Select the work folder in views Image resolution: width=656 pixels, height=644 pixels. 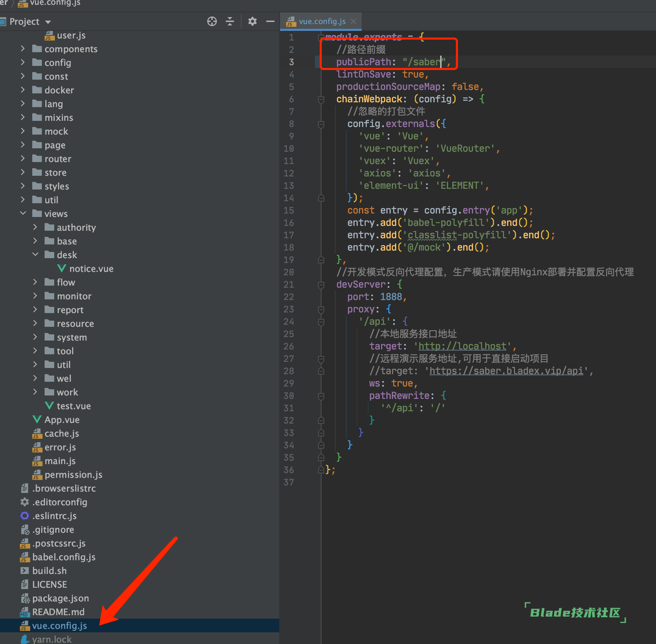(139, 392)
